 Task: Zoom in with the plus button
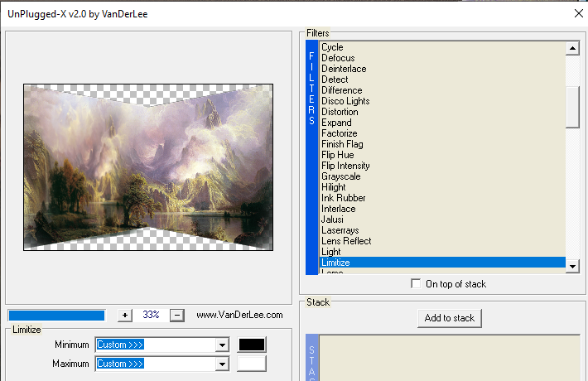point(125,316)
